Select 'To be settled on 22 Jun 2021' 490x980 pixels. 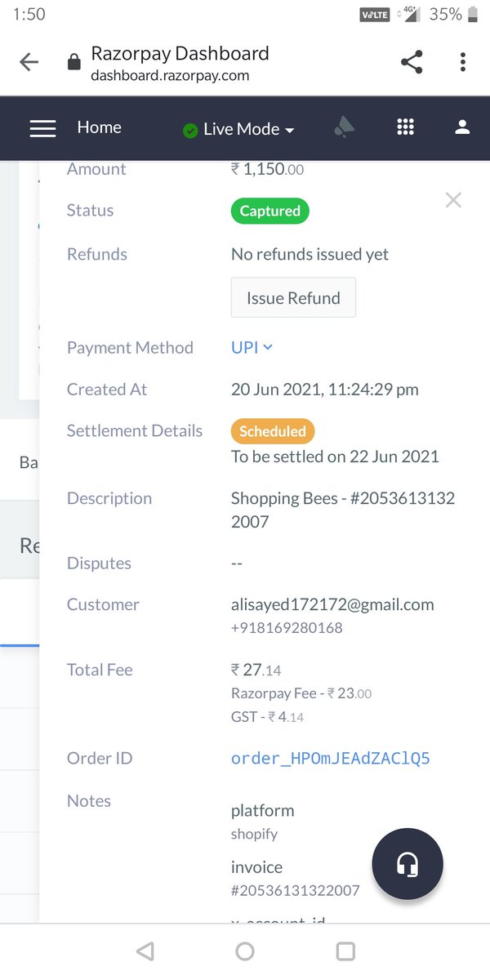coord(335,457)
